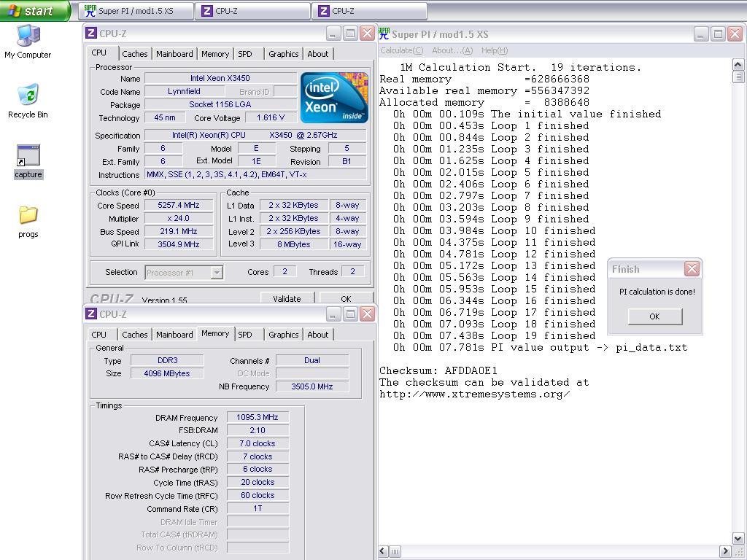Screen dimensions: 747x560
Task: Open the progs folder icon
Action: click(28, 222)
